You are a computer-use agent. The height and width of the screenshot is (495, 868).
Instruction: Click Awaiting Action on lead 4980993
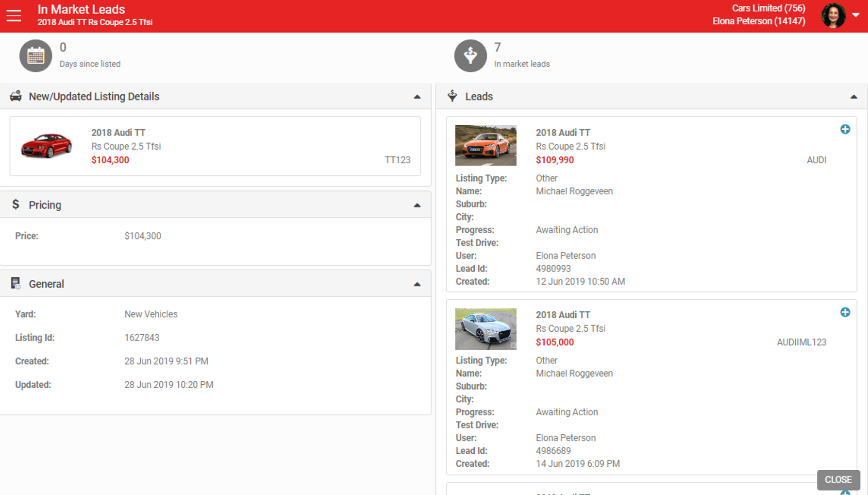coord(567,230)
